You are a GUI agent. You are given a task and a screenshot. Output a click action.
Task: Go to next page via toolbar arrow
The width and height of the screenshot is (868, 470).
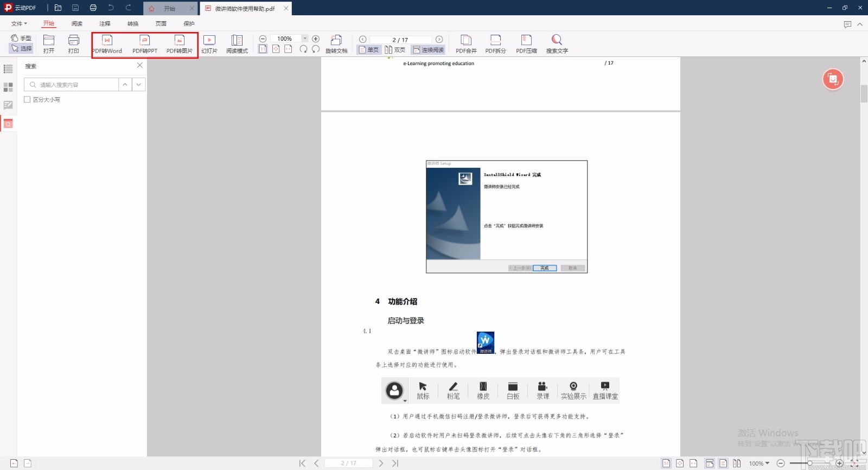click(439, 39)
